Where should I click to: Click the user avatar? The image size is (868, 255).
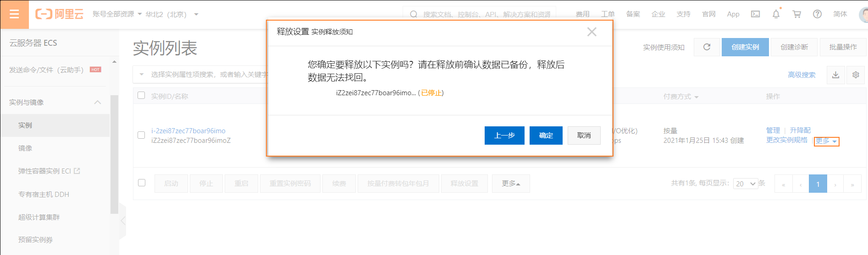click(x=863, y=14)
